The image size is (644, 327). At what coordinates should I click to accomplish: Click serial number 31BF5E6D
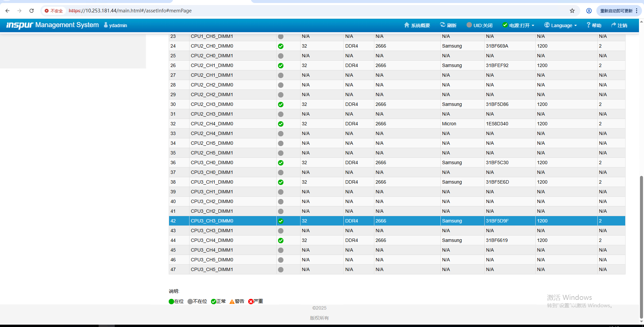pos(497,182)
